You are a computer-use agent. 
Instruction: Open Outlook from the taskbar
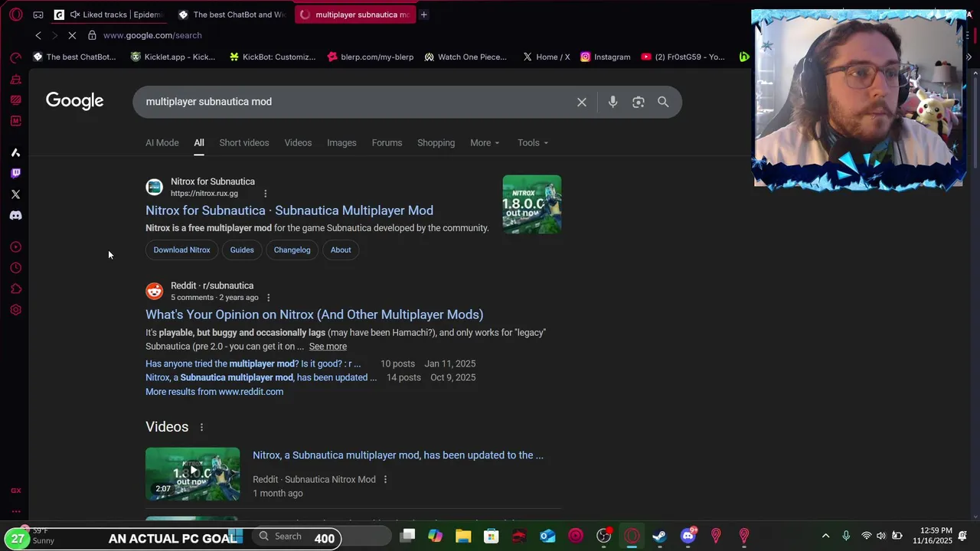547,536
